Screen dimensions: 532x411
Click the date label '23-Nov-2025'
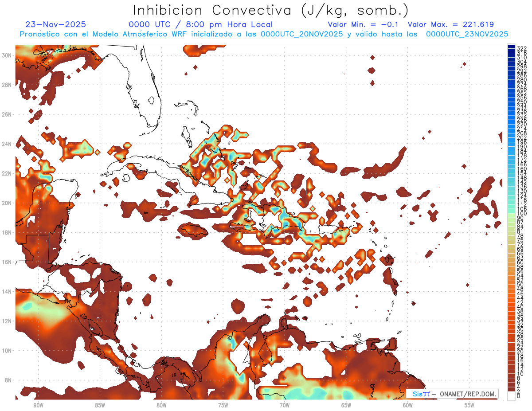coord(56,24)
